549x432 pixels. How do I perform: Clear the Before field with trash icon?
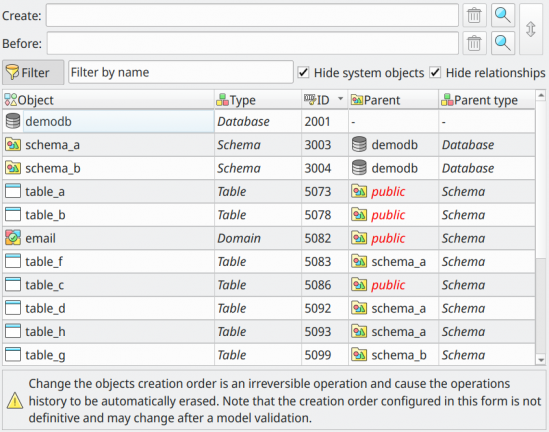pyautogui.click(x=474, y=43)
